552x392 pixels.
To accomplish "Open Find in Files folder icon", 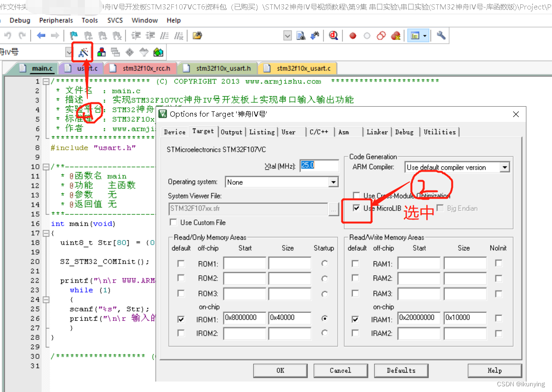I will [197, 36].
